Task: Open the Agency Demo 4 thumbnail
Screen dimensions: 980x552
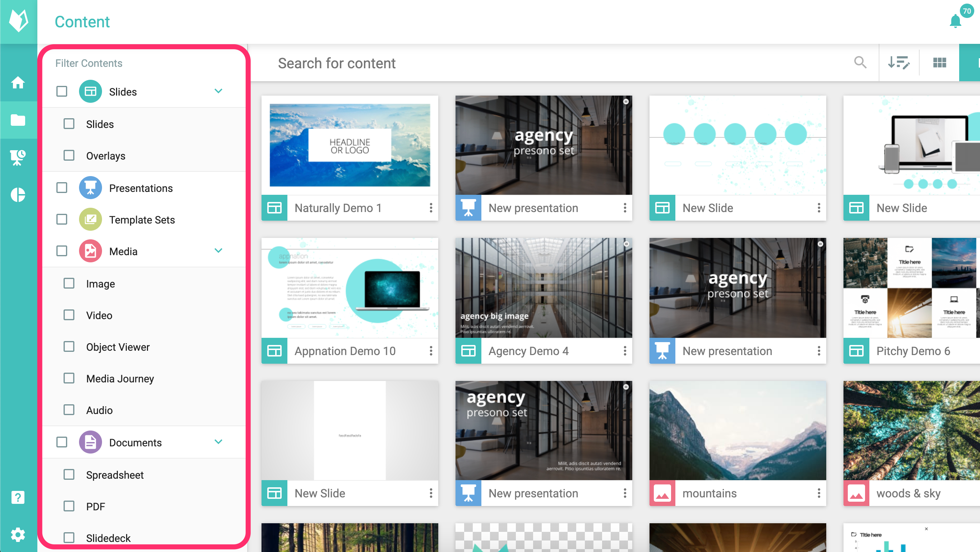Action: click(x=544, y=288)
